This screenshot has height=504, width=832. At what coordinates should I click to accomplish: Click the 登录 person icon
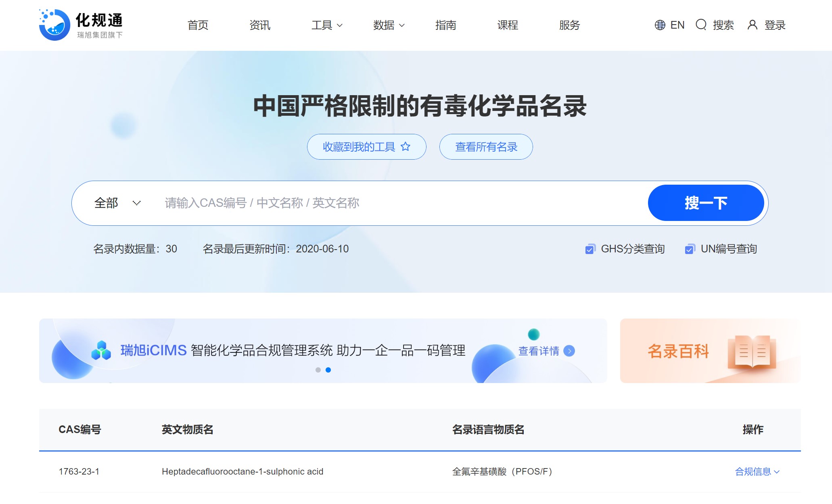click(752, 25)
